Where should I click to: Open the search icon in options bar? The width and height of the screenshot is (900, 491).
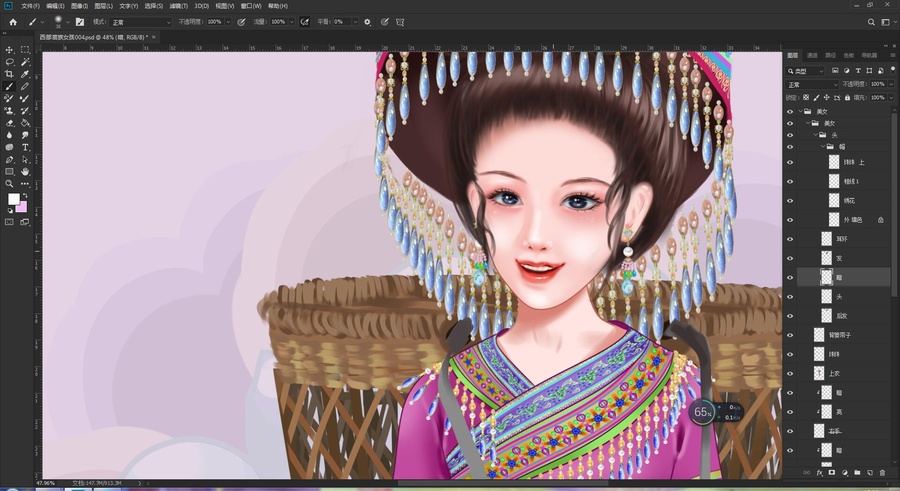pos(871,22)
